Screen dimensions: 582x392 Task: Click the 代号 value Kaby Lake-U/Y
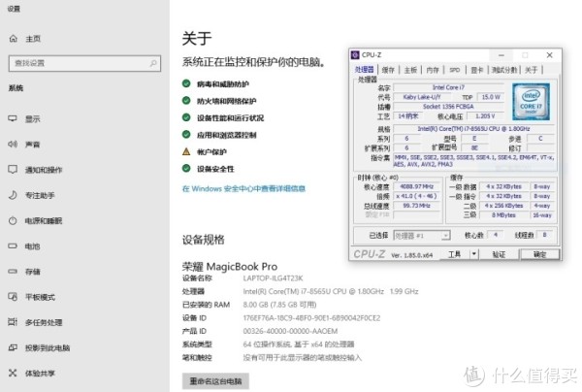point(422,97)
